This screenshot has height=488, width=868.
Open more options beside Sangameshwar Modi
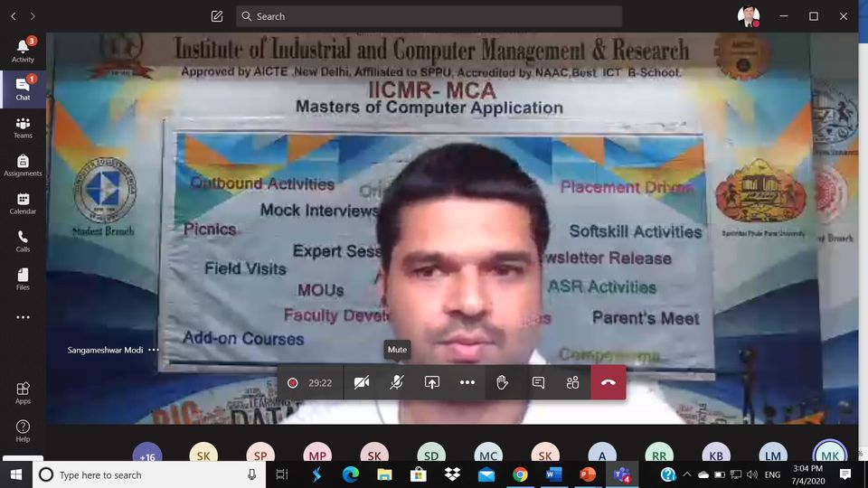154,350
